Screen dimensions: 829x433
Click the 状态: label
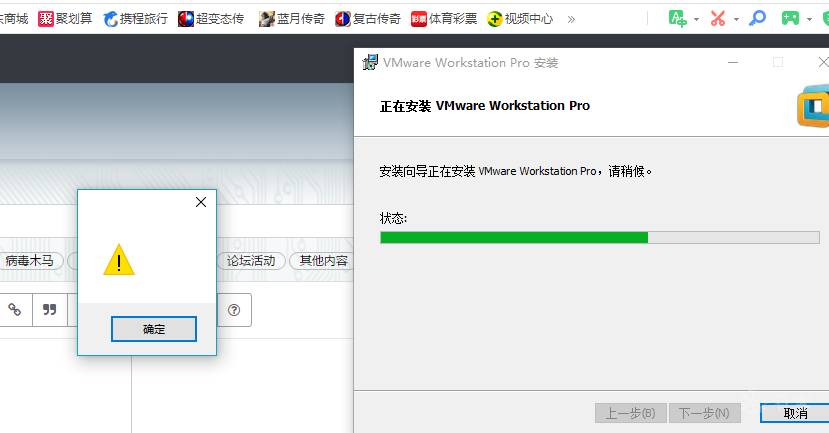[393, 218]
